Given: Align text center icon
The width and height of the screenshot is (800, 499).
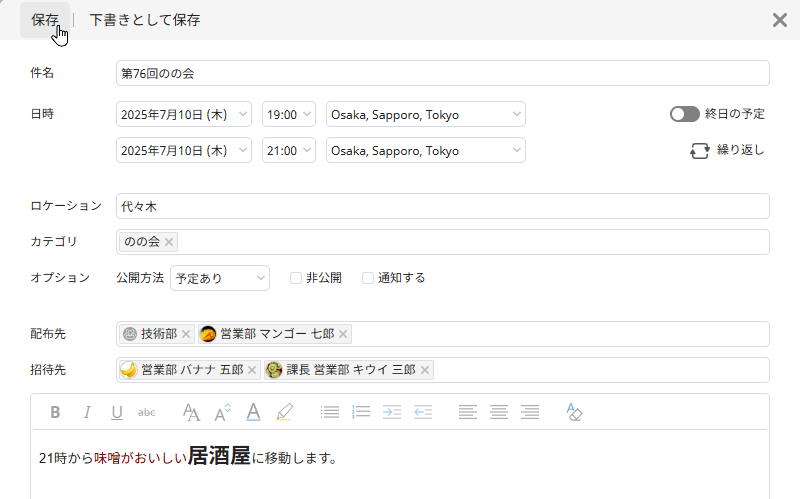Looking at the screenshot, I should coord(499,412).
